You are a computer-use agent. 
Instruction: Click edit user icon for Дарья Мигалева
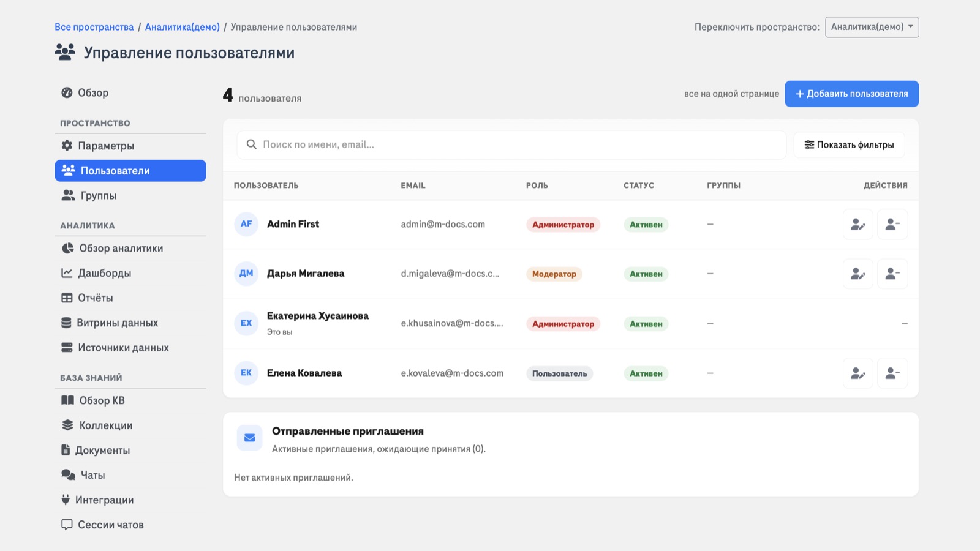point(858,274)
